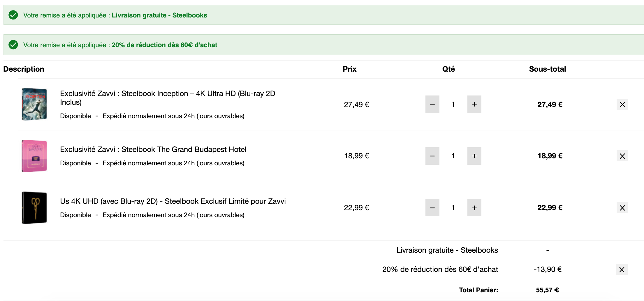
Task: Increase quantity of Grand Budapest Hotel Steelbook
Action: [474, 156]
